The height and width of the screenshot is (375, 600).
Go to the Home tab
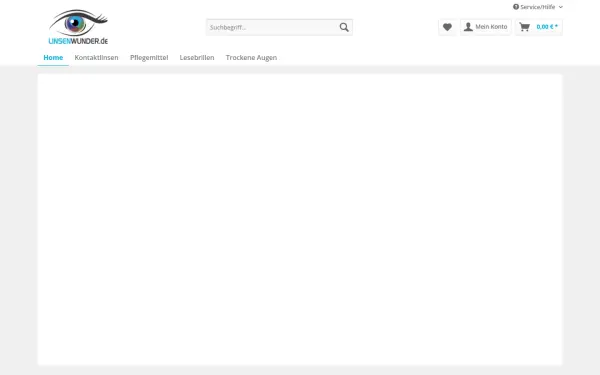[x=53, y=57]
